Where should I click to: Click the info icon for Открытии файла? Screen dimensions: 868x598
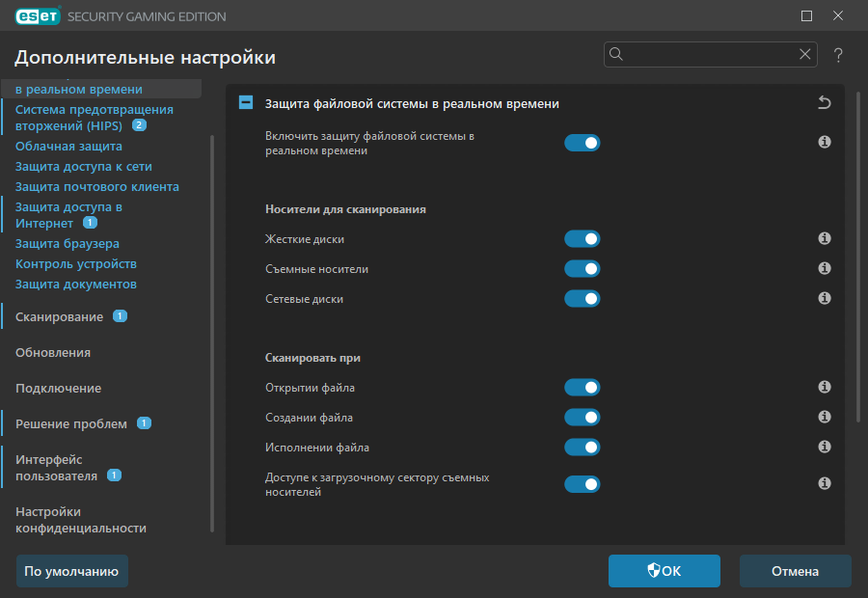(x=825, y=387)
